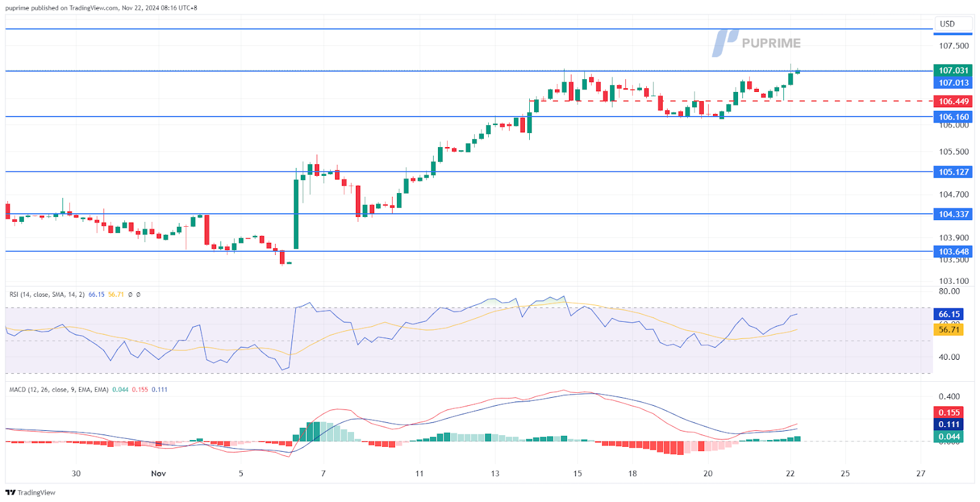Select the 105.127 horizontal line label
Viewport: 980px width, 502px height.
pos(953,172)
